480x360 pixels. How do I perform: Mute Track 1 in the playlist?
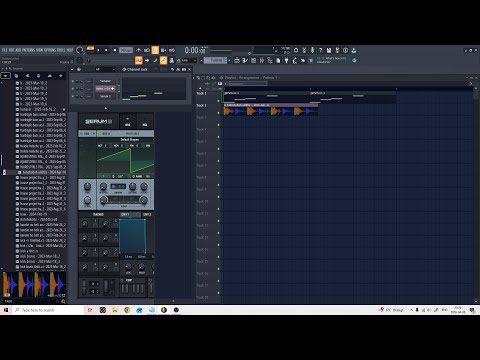tap(219, 101)
